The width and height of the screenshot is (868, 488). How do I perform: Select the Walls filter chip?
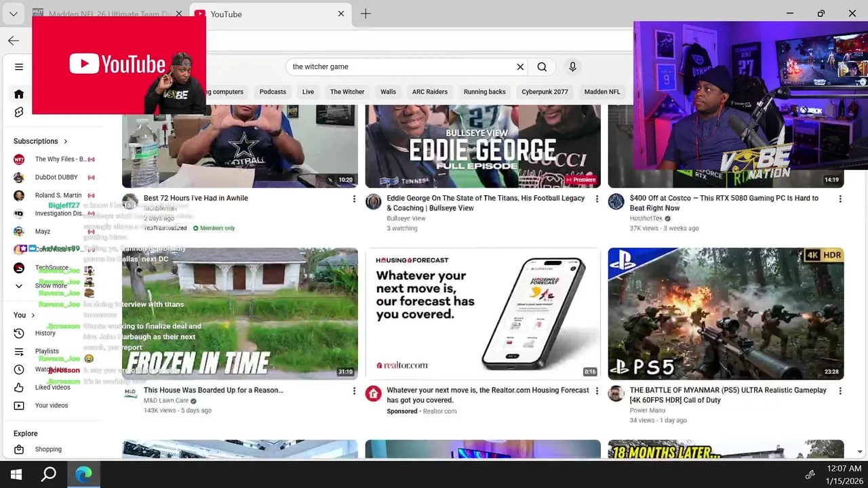(388, 91)
